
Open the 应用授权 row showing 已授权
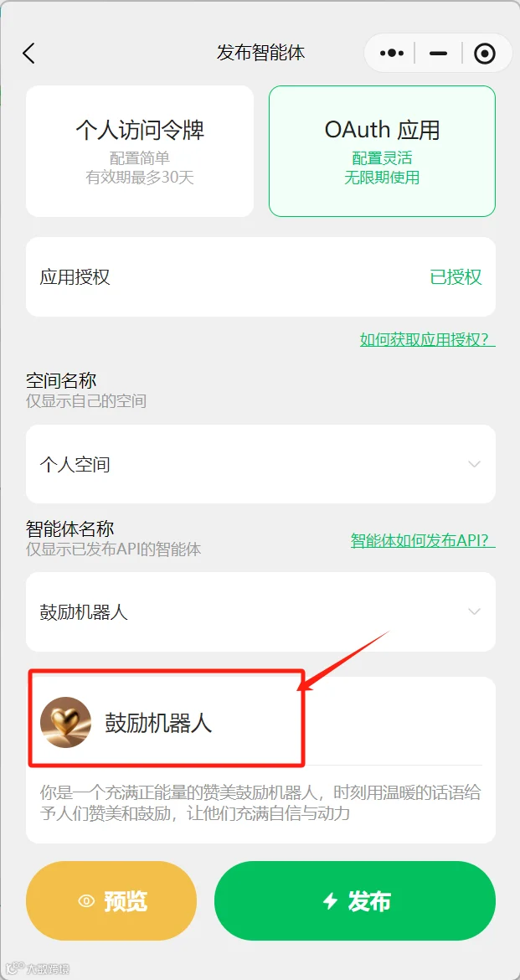click(260, 277)
